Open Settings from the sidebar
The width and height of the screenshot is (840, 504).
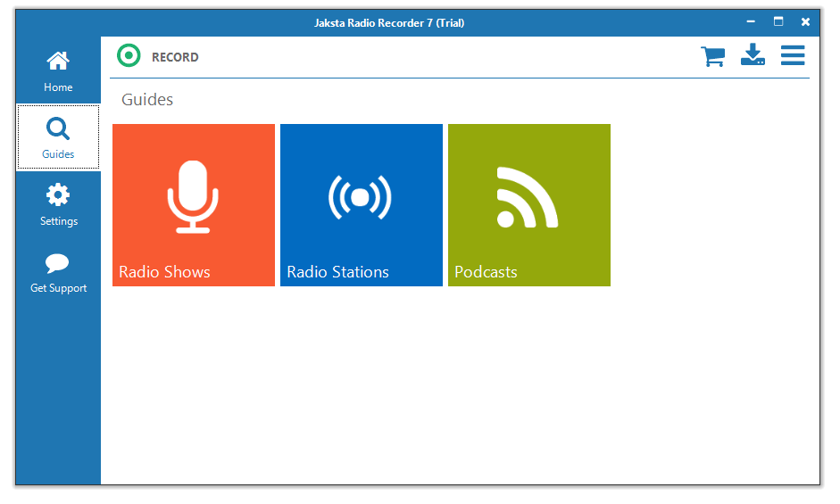click(58, 204)
